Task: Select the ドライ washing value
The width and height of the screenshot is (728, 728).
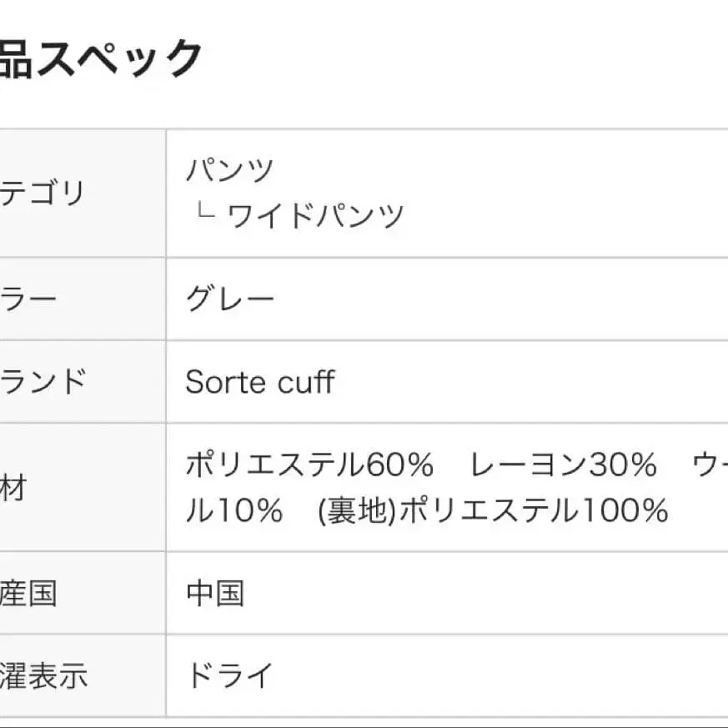Action: point(229,675)
